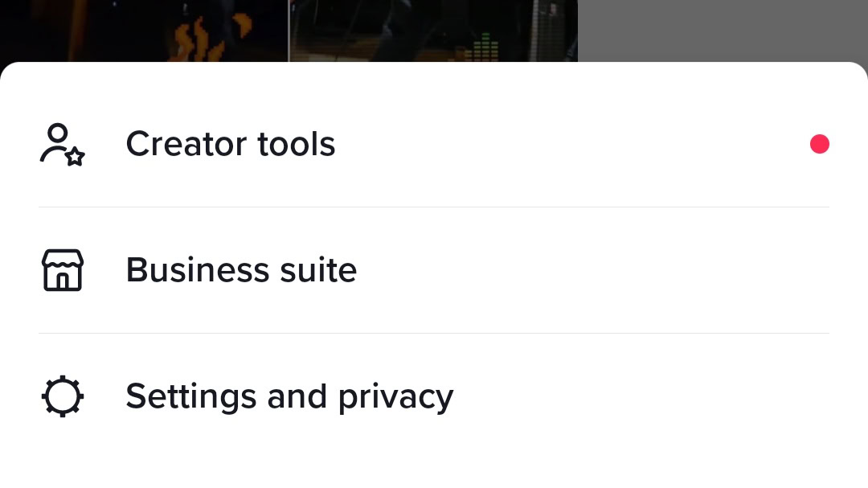This screenshot has width=868, height=488.
Task: Tap empty space right of Settings and privacy
Action: click(643, 396)
